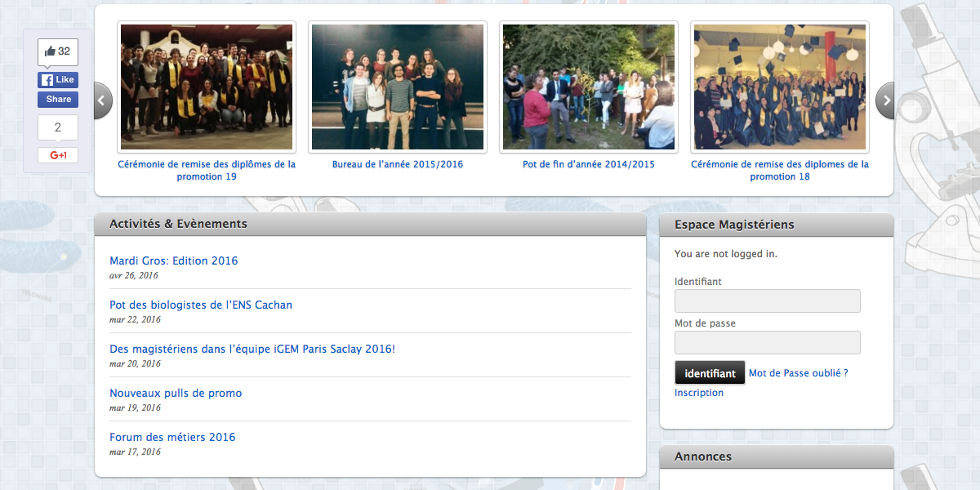Click the carousel next arrow

[x=885, y=100]
